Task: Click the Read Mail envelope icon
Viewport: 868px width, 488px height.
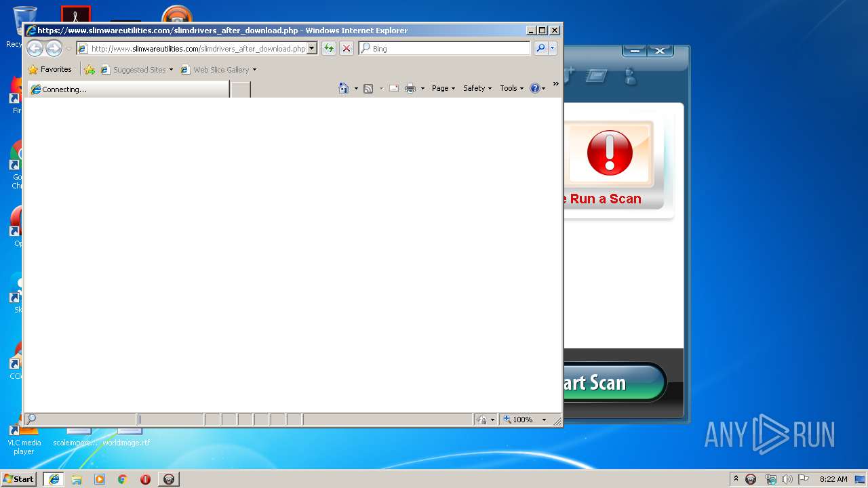Action: pos(393,88)
